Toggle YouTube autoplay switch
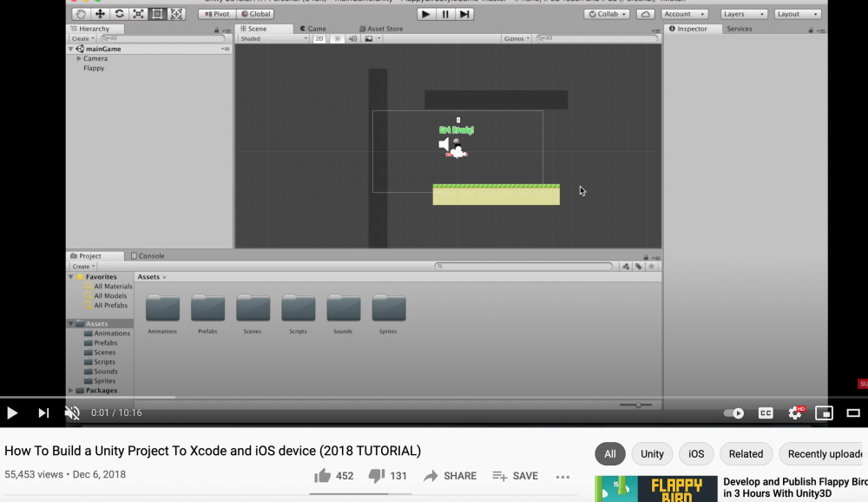This screenshot has height=502, width=868. 734,413
